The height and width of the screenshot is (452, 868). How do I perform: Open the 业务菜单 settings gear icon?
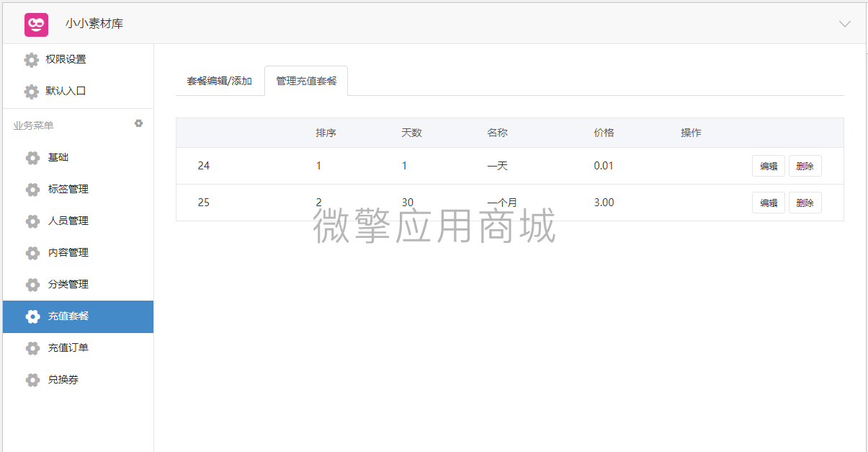pos(138,123)
